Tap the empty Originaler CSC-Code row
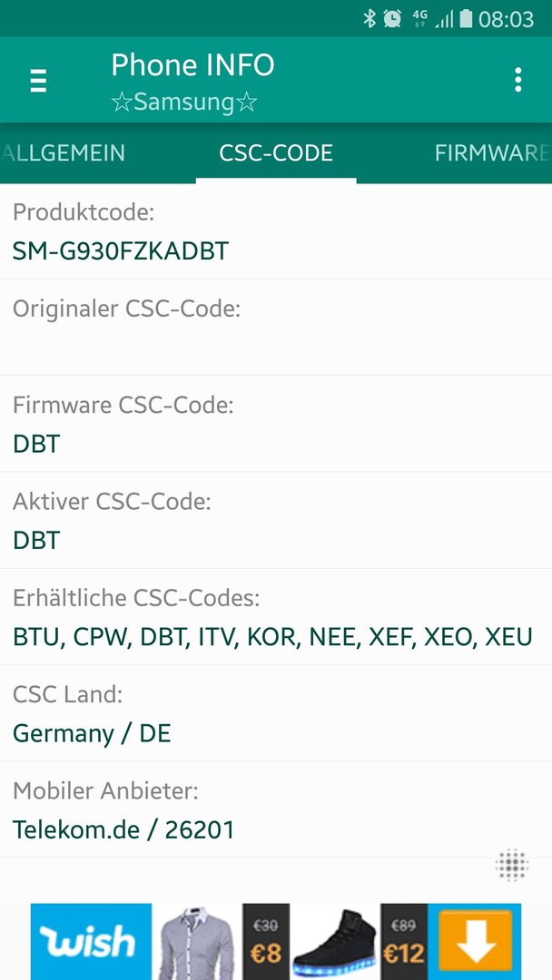This screenshot has width=552, height=980. point(276,328)
